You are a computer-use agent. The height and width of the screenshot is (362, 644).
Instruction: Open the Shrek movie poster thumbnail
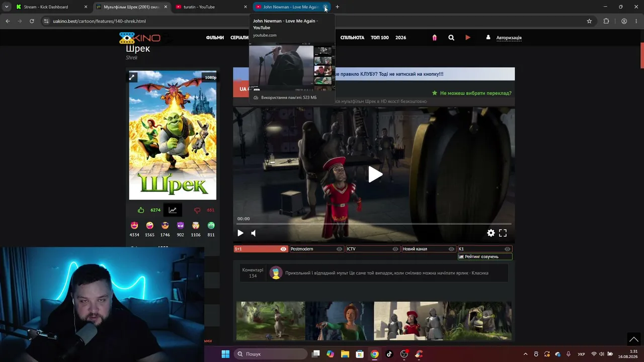[x=173, y=135]
